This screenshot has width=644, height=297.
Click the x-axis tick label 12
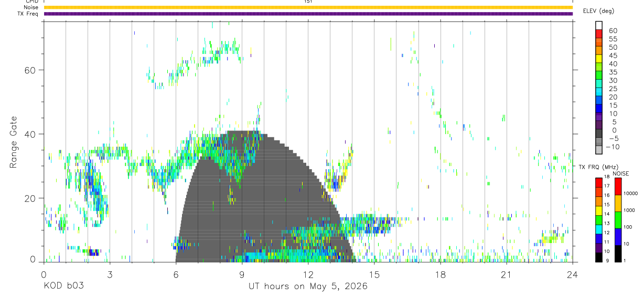pyautogui.click(x=308, y=274)
